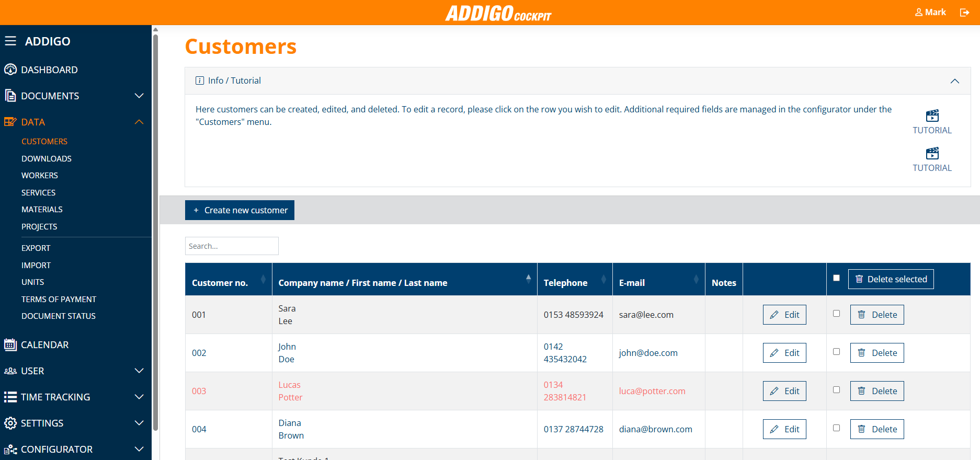The width and height of the screenshot is (980, 460).
Task: Expand the Time Tracking chevron
Action: click(x=139, y=397)
